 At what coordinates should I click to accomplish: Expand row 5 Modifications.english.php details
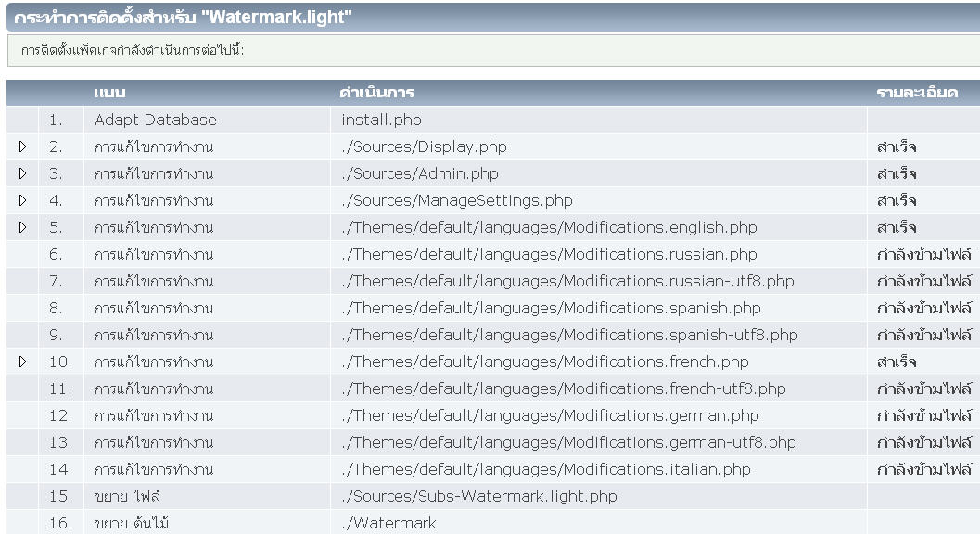(22, 227)
